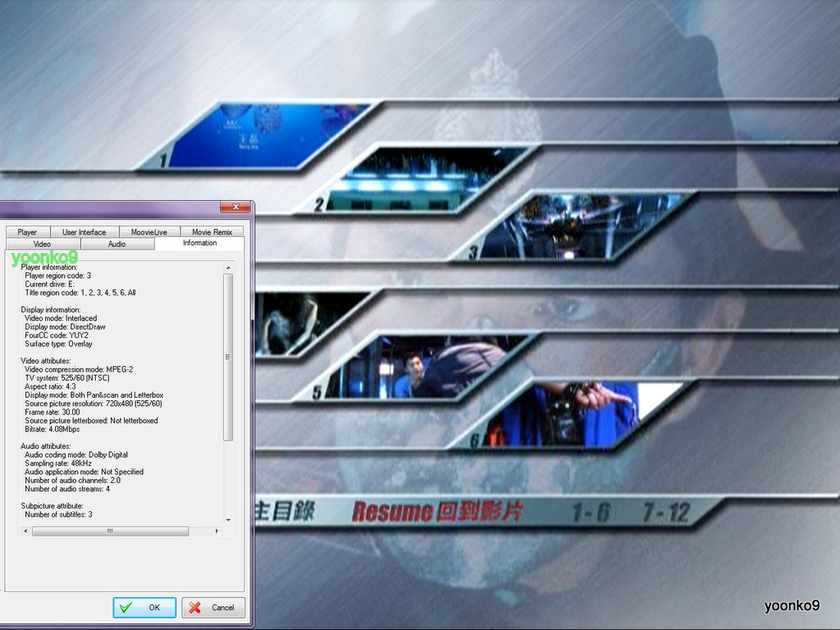Click 'Display mode: Both Pan&scan and Letterbox'
This screenshot has width=840, height=630.
94,395
